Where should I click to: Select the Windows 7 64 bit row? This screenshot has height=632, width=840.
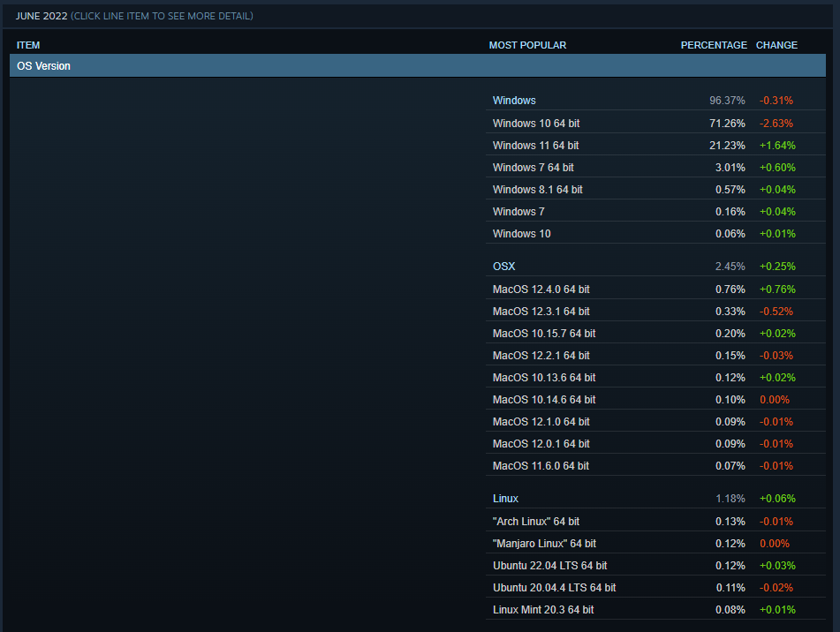(655, 168)
